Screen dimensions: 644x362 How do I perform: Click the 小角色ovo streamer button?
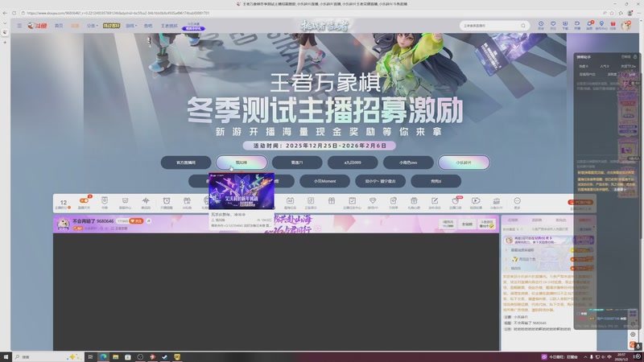408,162
